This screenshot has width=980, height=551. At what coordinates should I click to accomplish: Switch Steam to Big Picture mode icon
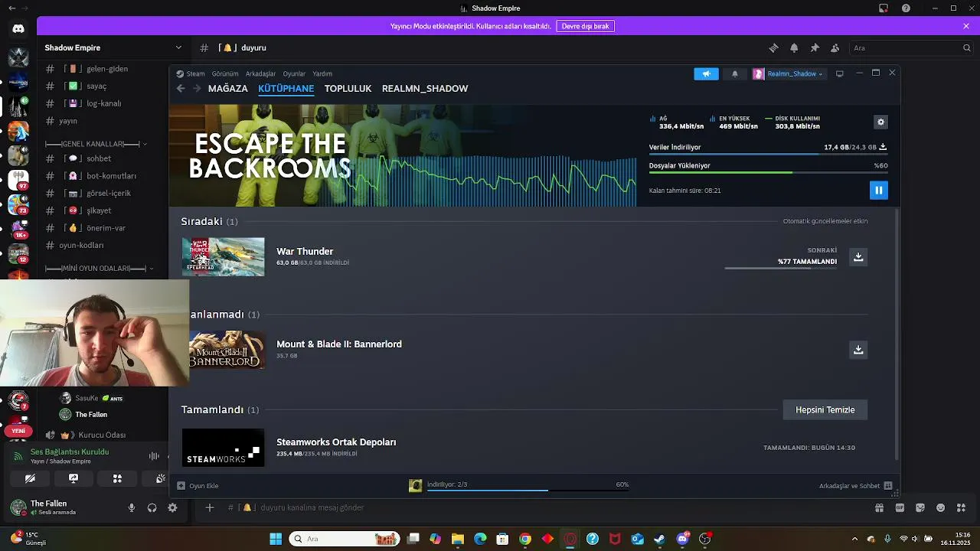[840, 73]
